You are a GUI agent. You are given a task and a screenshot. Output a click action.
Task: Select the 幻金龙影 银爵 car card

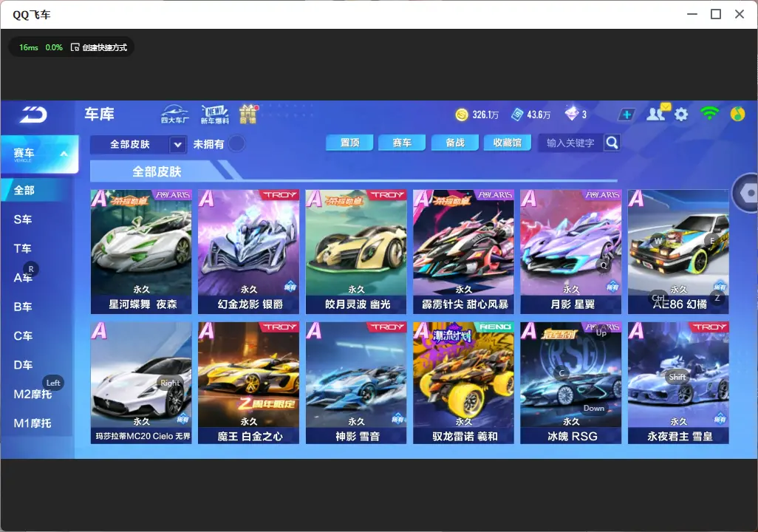pyautogui.click(x=248, y=251)
